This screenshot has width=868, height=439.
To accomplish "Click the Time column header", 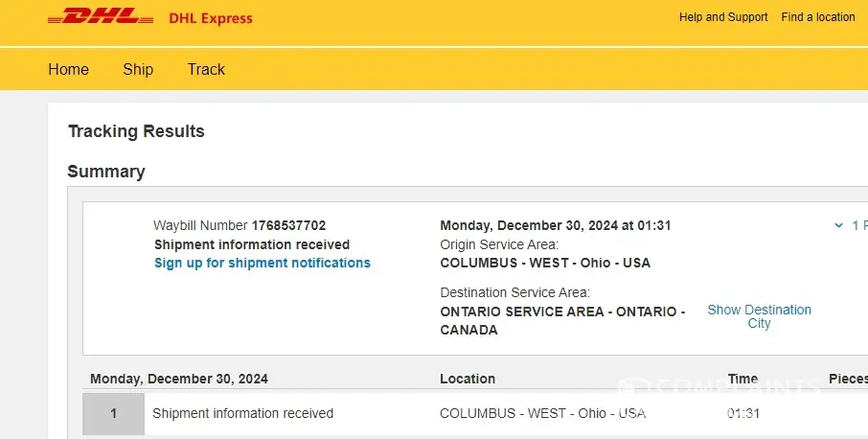I will 742,379.
